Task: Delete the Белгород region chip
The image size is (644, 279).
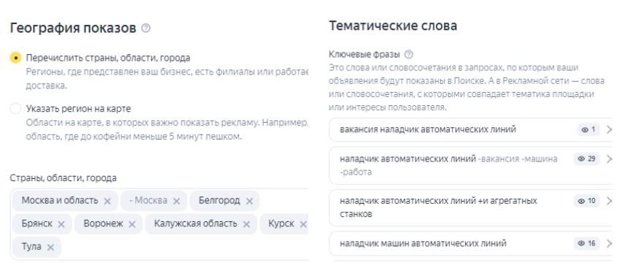Action: [249, 201]
